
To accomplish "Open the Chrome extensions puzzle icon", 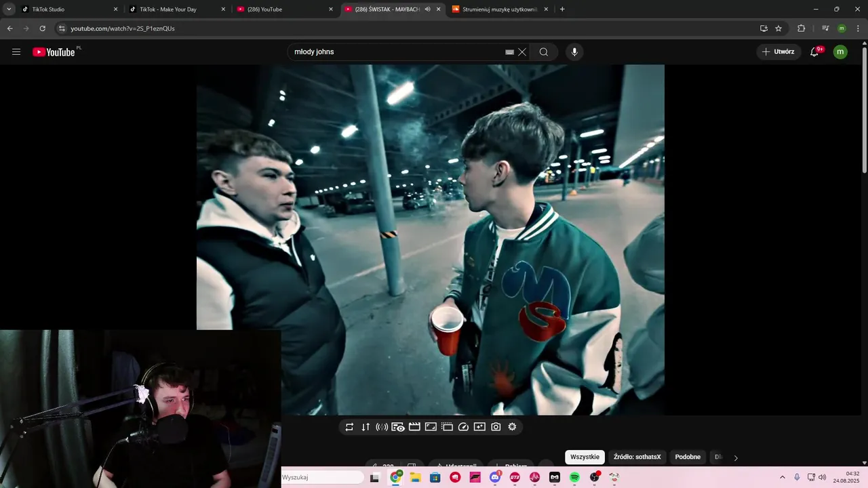I will (801, 28).
